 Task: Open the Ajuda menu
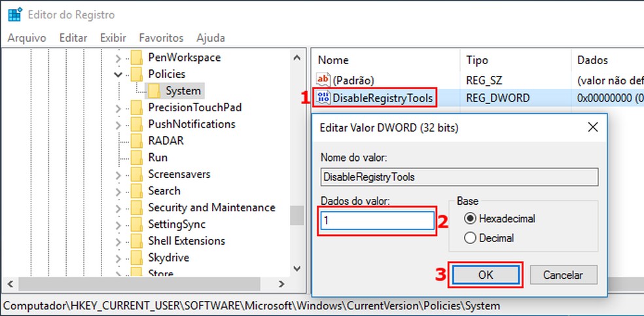[x=211, y=38]
